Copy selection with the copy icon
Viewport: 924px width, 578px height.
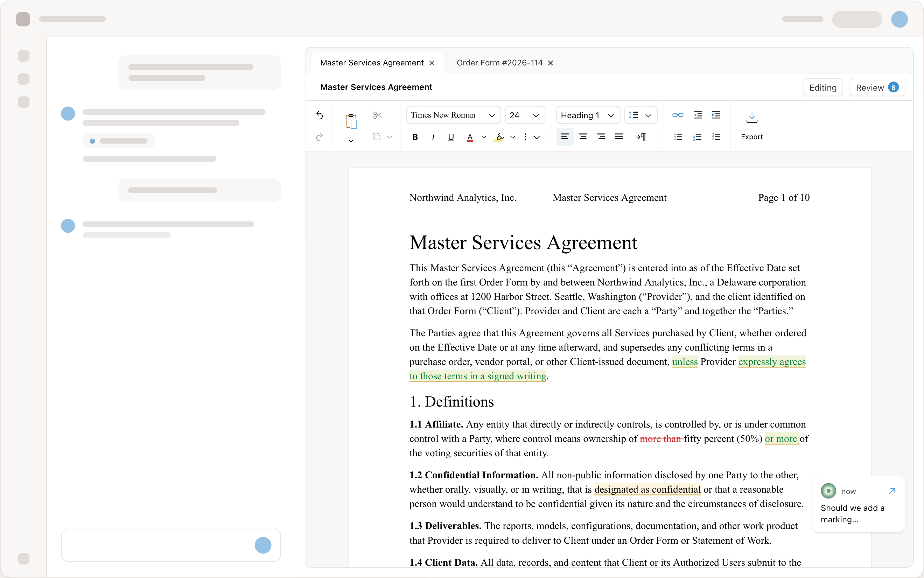pos(377,137)
